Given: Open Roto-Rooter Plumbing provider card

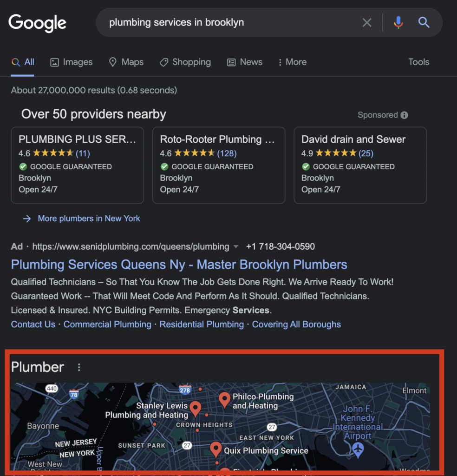Looking at the screenshot, I should click(219, 165).
